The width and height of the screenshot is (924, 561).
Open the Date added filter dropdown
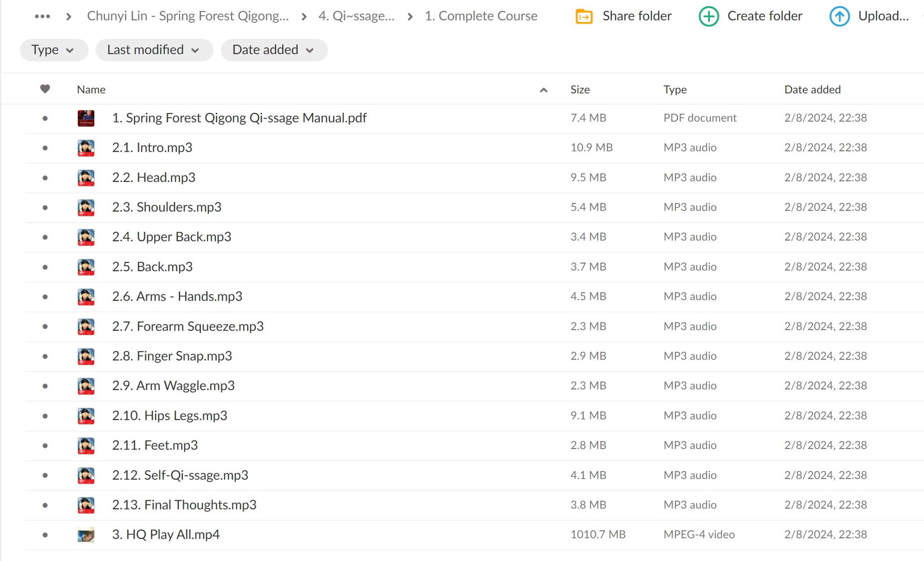pos(275,50)
